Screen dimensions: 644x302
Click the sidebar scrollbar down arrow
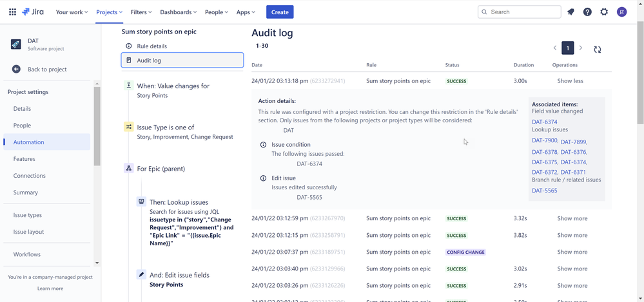point(97,263)
